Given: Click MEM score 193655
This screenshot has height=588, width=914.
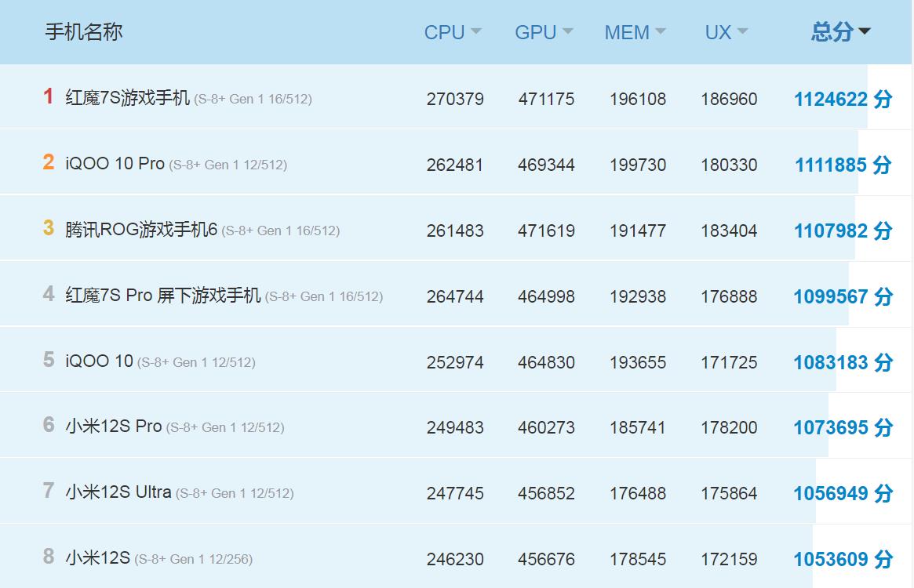Looking at the screenshot, I should coord(638,362).
